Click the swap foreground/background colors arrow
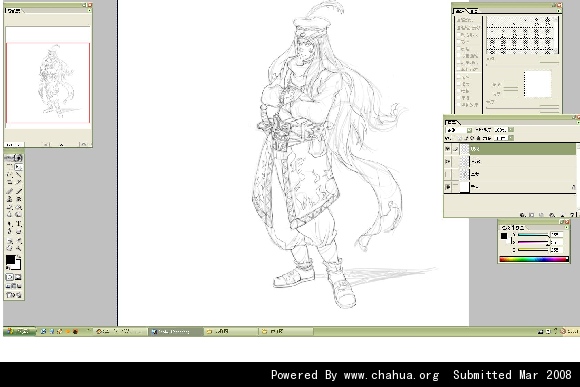This screenshot has width=580, height=387. point(18,256)
